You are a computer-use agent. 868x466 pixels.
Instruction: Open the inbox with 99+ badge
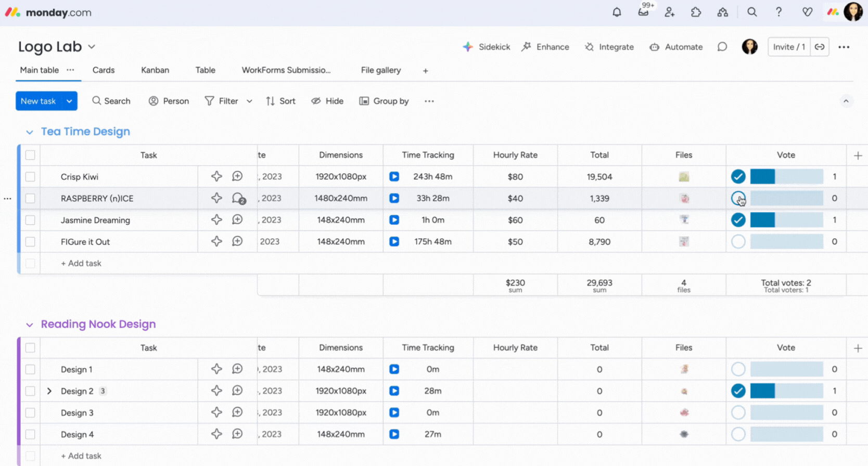(x=644, y=12)
